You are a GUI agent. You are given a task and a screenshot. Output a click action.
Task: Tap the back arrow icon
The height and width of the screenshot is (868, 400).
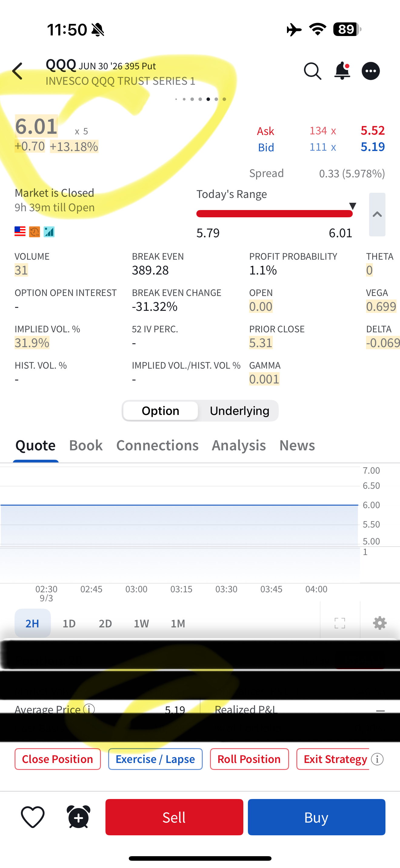point(18,71)
